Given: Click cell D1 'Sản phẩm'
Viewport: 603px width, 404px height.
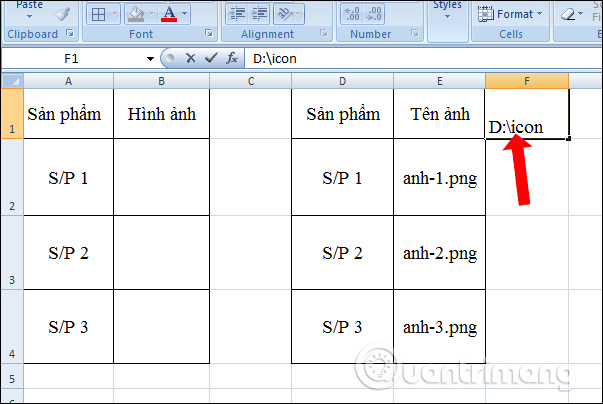Looking at the screenshot, I should pos(342,114).
